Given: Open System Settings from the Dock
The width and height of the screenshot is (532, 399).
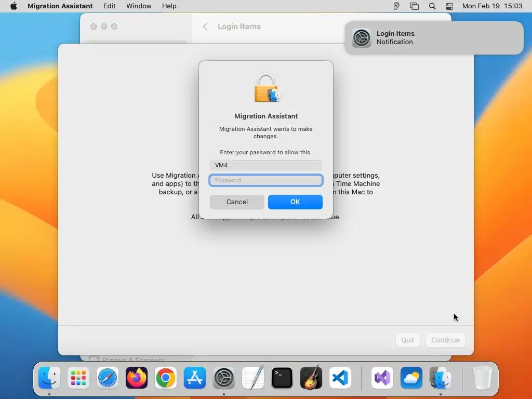Looking at the screenshot, I should pyautogui.click(x=224, y=378).
